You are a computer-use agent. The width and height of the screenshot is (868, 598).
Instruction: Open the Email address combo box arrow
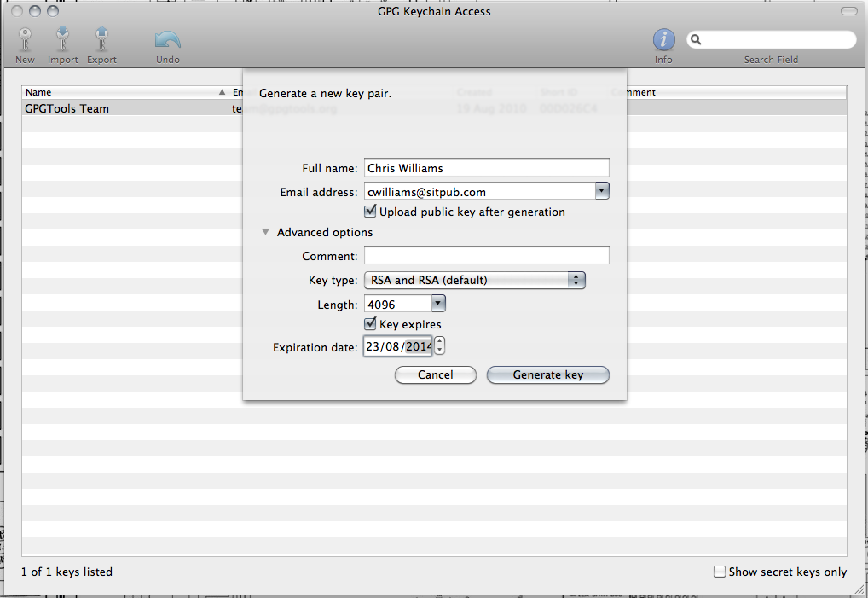pyautogui.click(x=602, y=191)
